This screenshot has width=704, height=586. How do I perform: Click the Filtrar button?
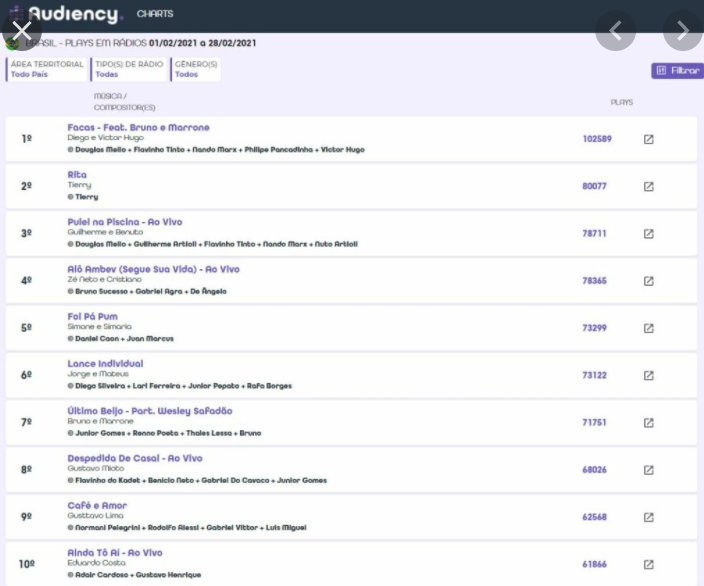tap(677, 70)
